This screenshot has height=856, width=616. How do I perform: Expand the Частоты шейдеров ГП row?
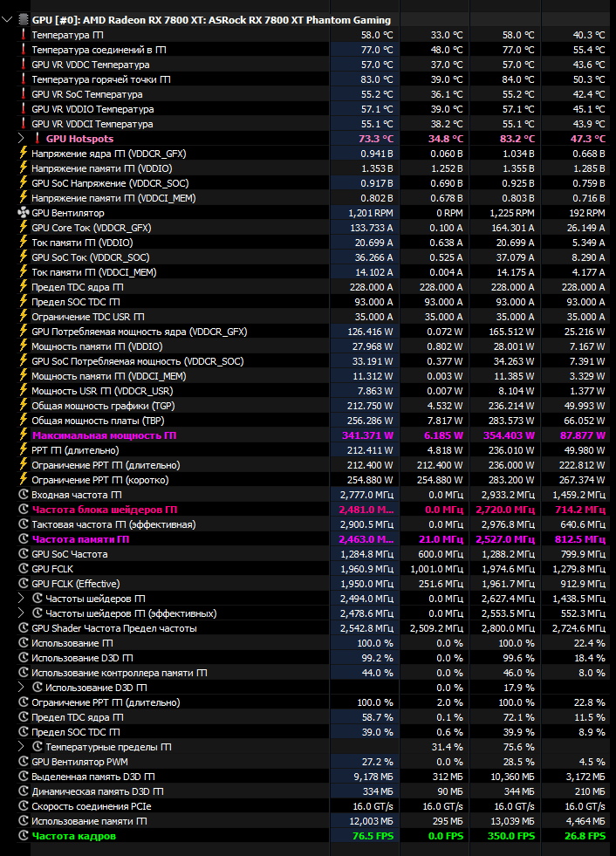(21, 599)
